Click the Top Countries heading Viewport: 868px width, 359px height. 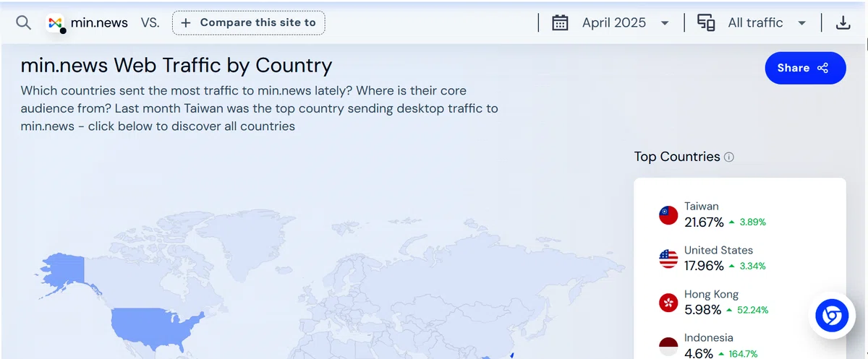pyautogui.click(x=677, y=157)
